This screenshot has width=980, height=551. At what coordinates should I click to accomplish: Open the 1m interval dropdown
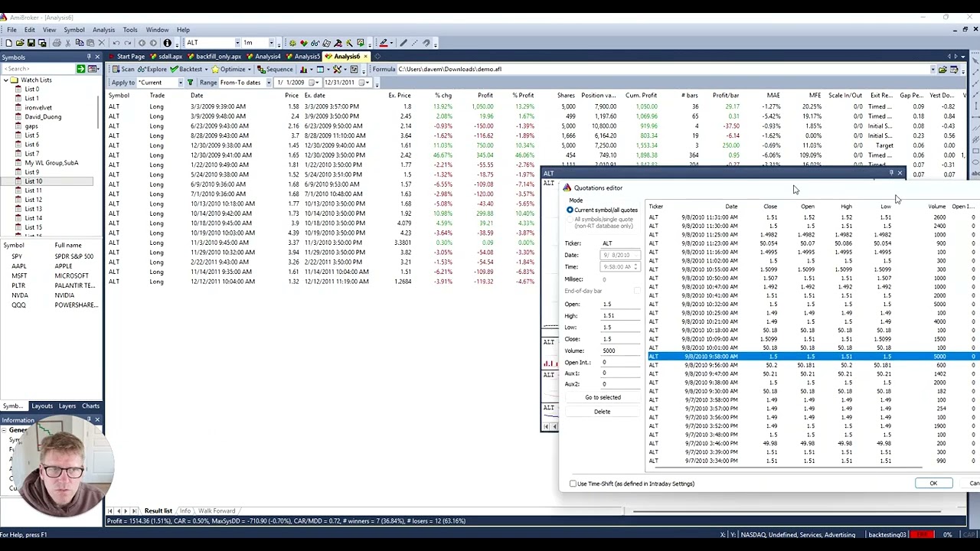[270, 43]
